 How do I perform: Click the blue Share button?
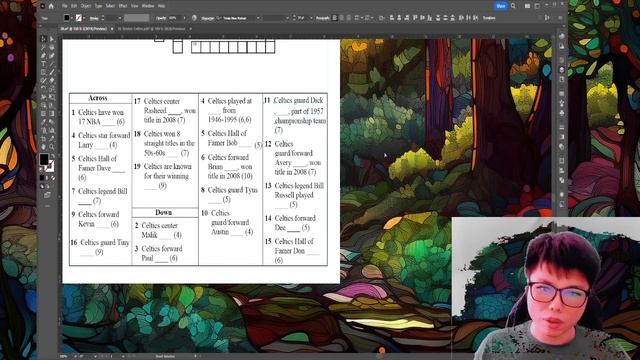pos(501,6)
